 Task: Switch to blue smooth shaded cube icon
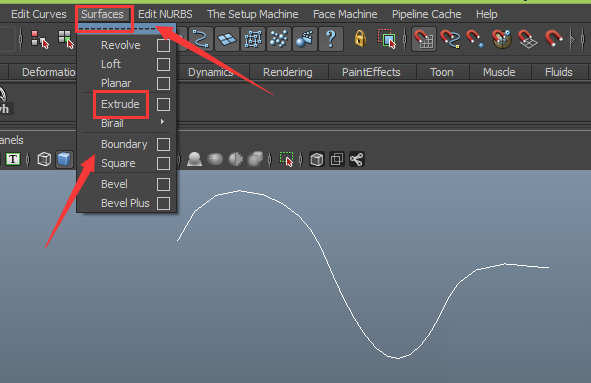[64, 159]
